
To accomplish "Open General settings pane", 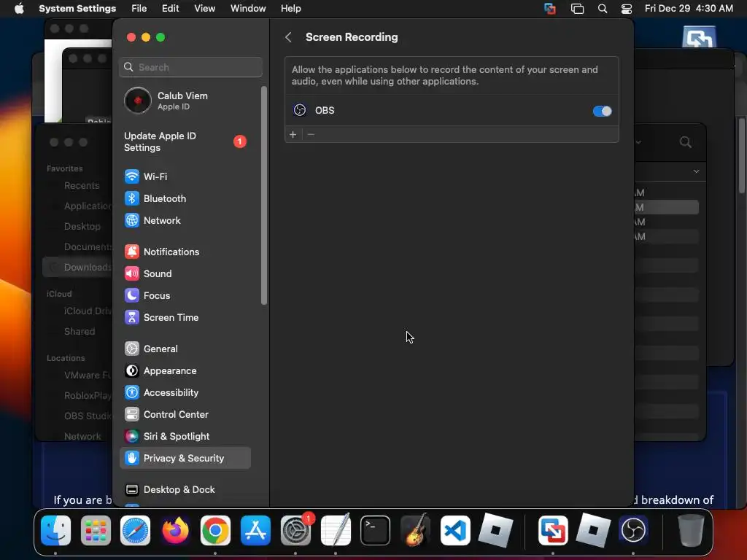I will point(186,349).
